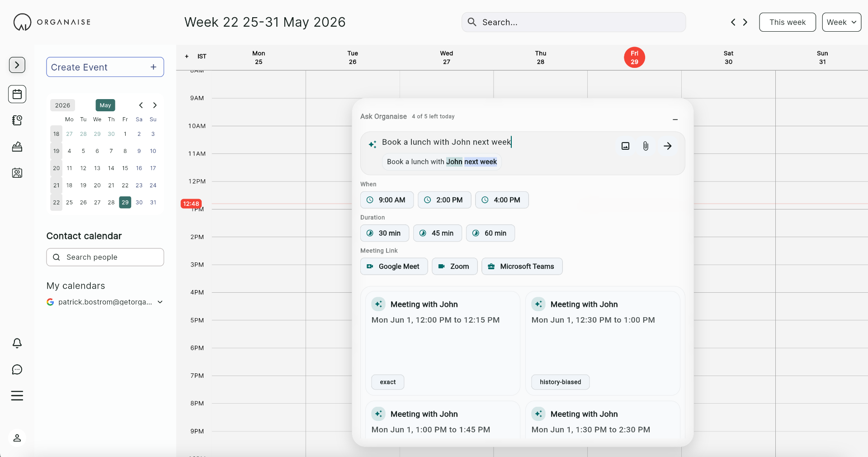Screen dimensions: 868x457
Task: Click the exact tag
Action: 388,382
